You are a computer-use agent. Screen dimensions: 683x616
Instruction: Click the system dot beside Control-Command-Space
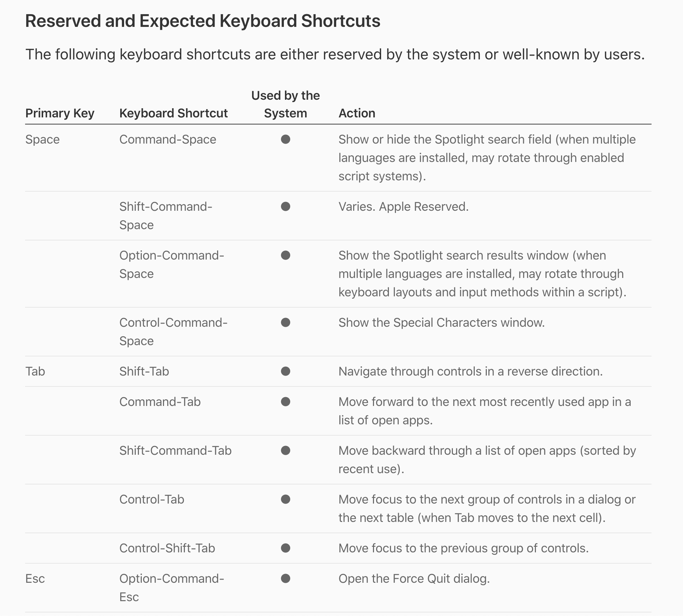coord(285,322)
